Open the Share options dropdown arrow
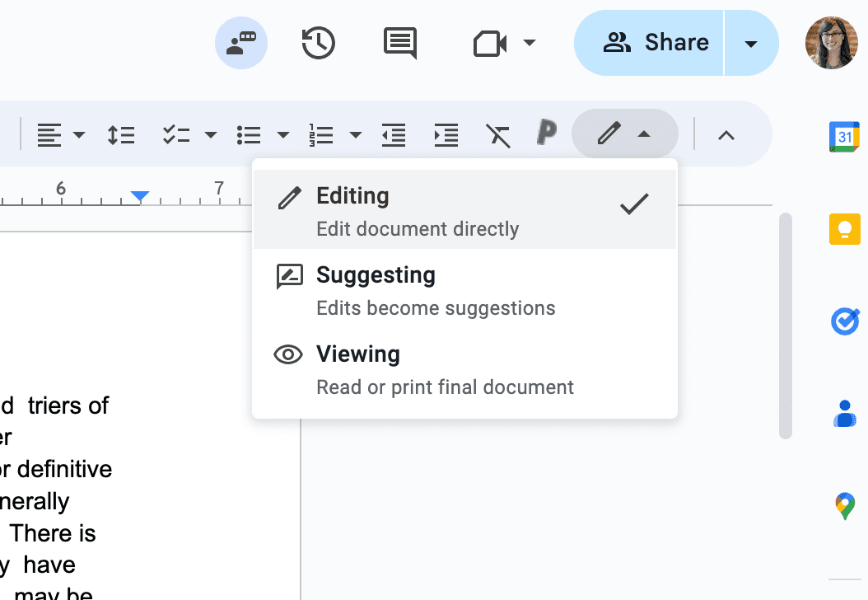Viewport: 868px width, 600px height. coord(751,43)
